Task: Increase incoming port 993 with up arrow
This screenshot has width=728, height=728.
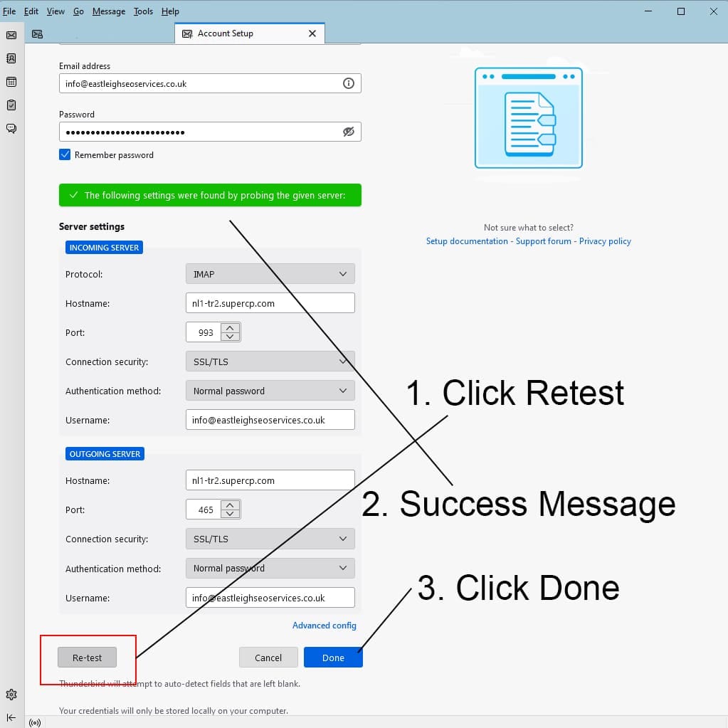Action: (230, 328)
